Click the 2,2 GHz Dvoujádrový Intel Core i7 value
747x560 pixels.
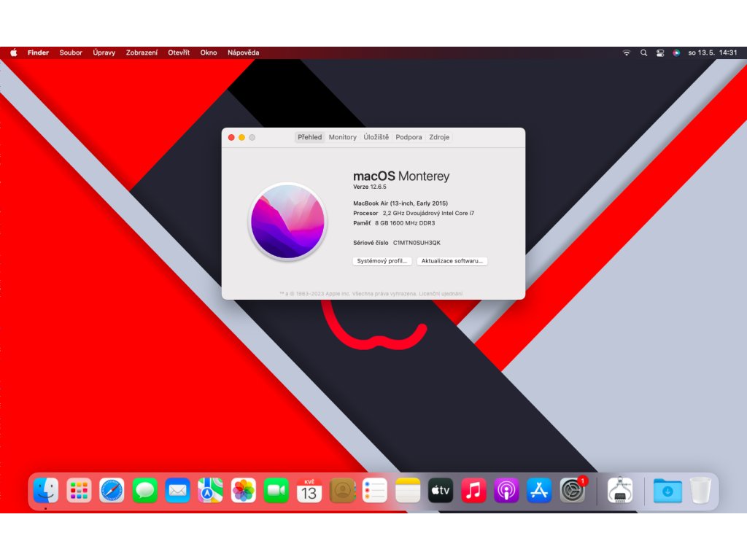coord(428,214)
